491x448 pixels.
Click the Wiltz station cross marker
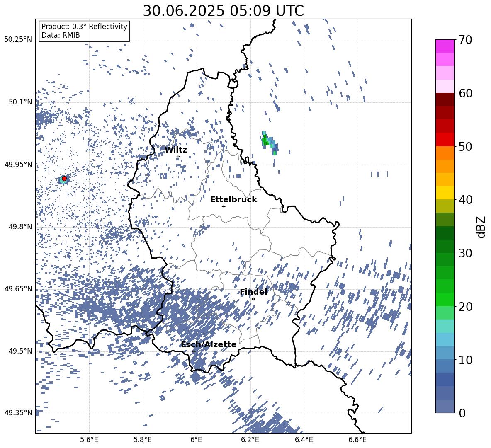178,157
